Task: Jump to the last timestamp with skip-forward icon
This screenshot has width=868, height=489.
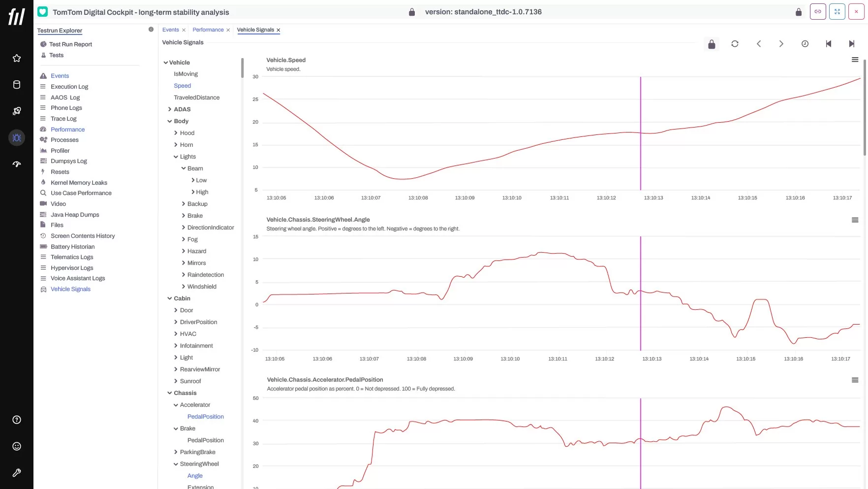Action: [851, 44]
